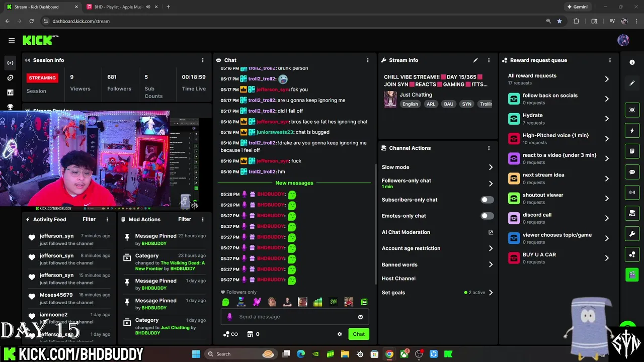Select the green blob emote in emote row
This screenshot has height=362, width=644.
pyautogui.click(x=226, y=302)
